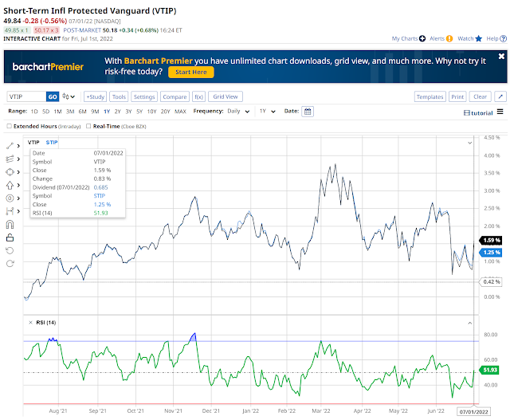Select the 6M range

[x=82, y=112]
